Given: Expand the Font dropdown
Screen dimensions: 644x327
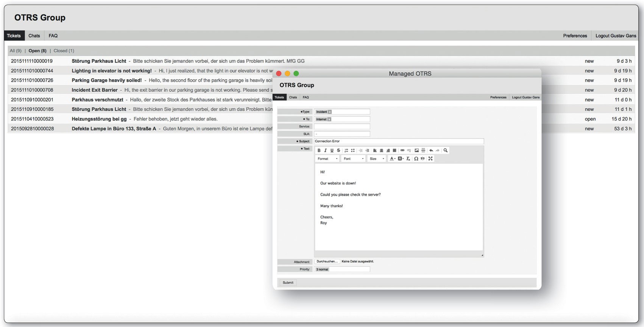Looking at the screenshot, I should [353, 159].
